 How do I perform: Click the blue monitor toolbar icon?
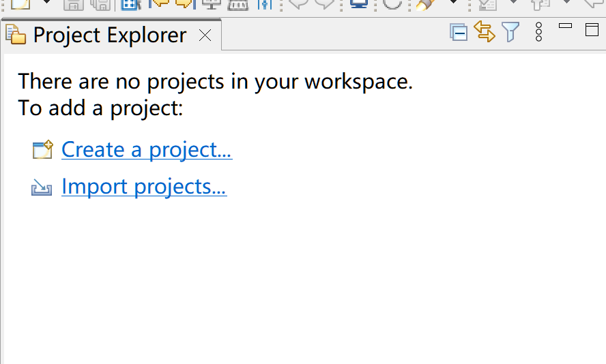click(x=359, y=3)
